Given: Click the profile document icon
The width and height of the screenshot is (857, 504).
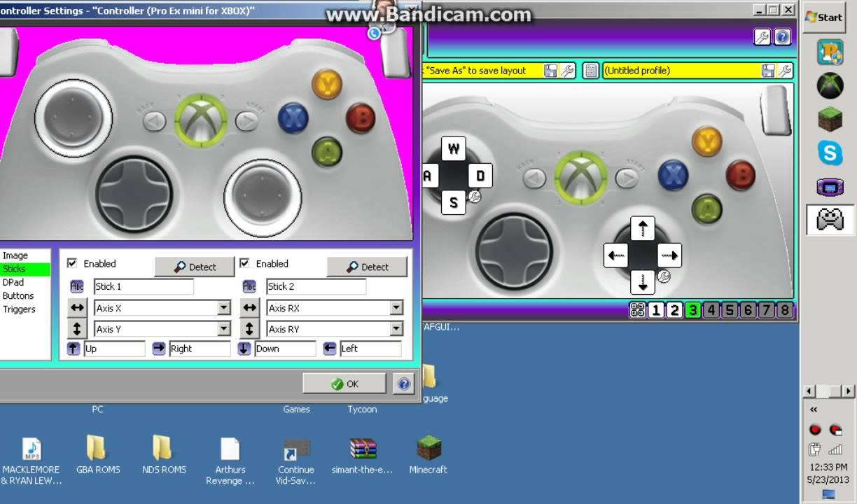Looking at the screenshot, I should (591, 70).
